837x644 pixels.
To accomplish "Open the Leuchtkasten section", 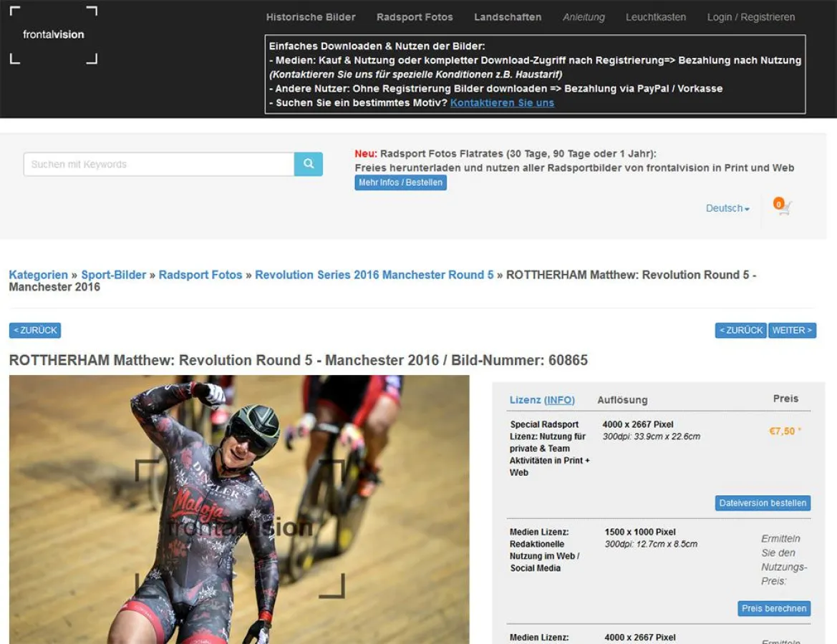I will click(x=656, y=16).
